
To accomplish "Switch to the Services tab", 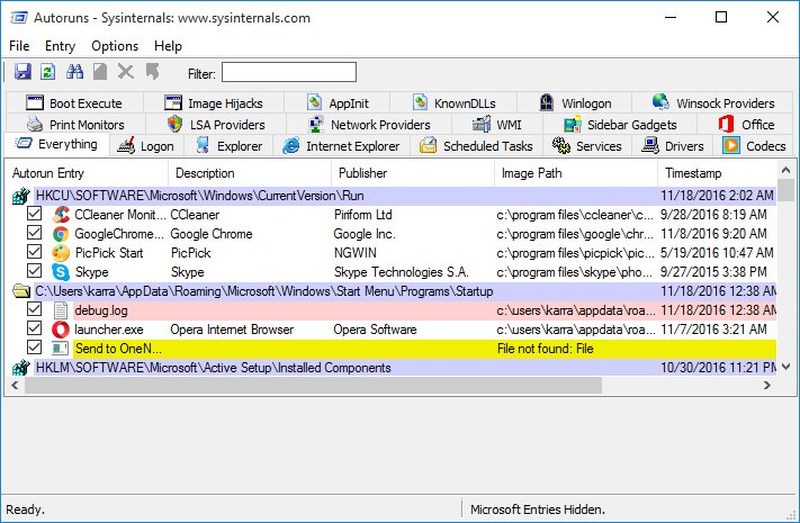I will coord(587,146).
